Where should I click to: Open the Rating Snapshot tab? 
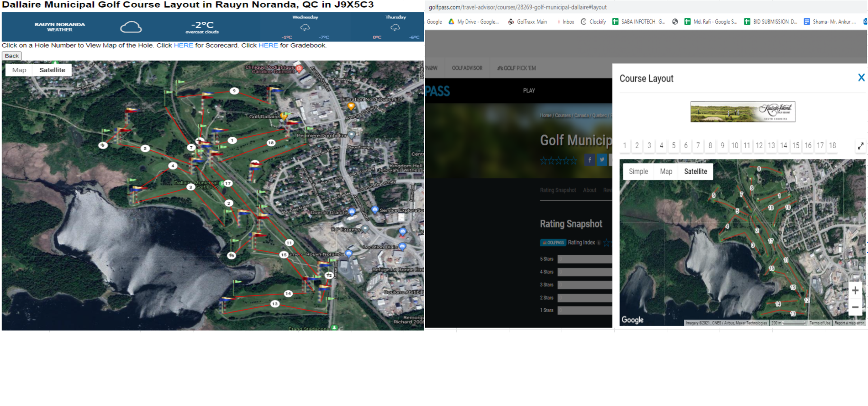coord(558,190)
